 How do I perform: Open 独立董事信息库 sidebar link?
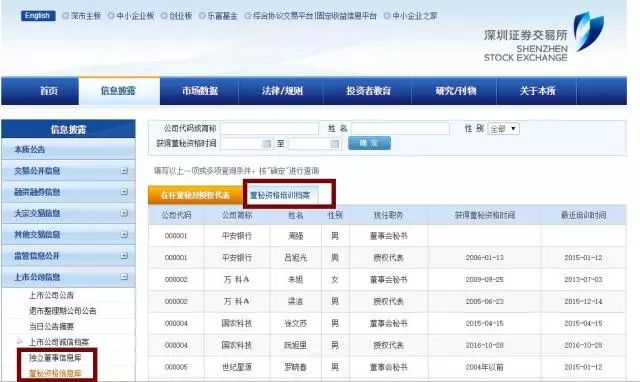55,358
